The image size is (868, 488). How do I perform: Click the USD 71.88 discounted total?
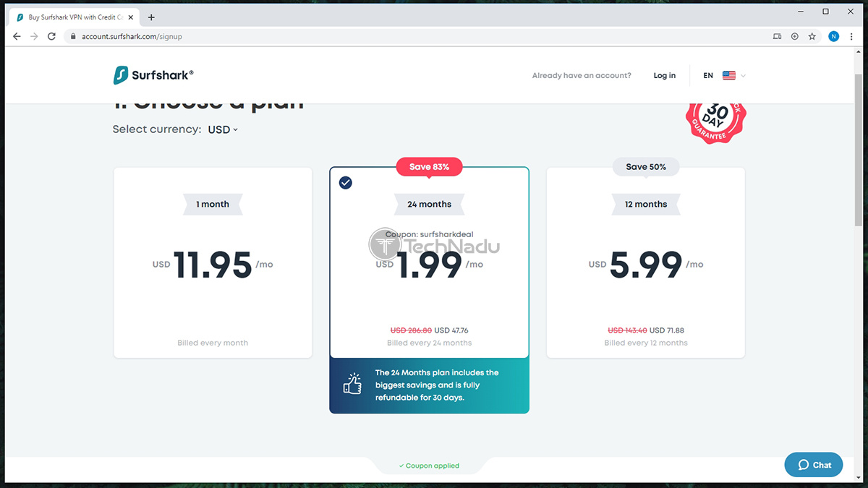coord(666,330)
